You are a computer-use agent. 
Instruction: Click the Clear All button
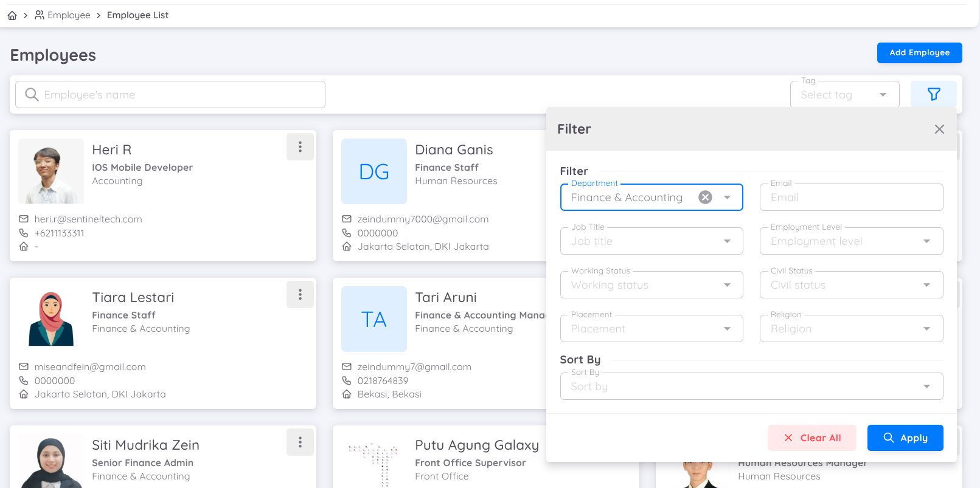pos(811,438)
